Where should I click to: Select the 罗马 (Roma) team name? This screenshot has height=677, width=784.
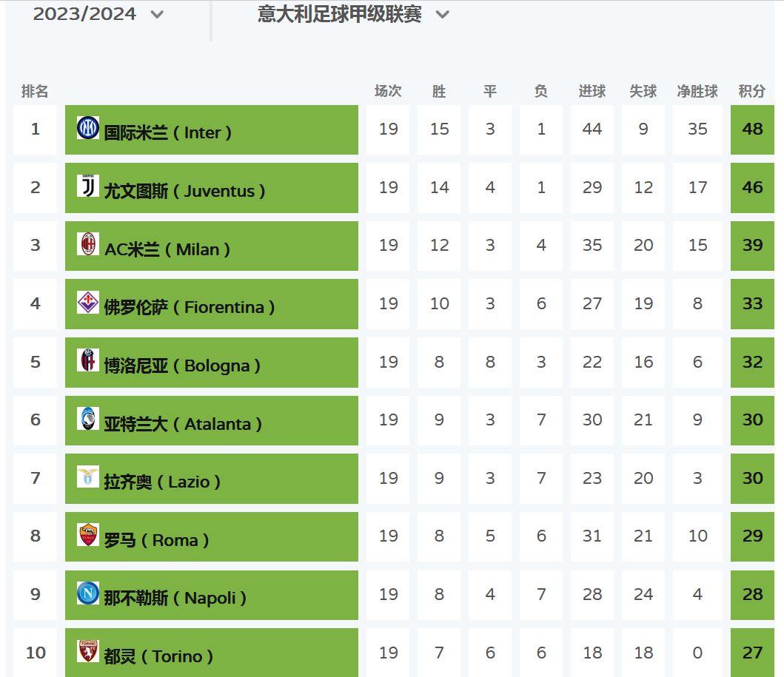[156, 541]
